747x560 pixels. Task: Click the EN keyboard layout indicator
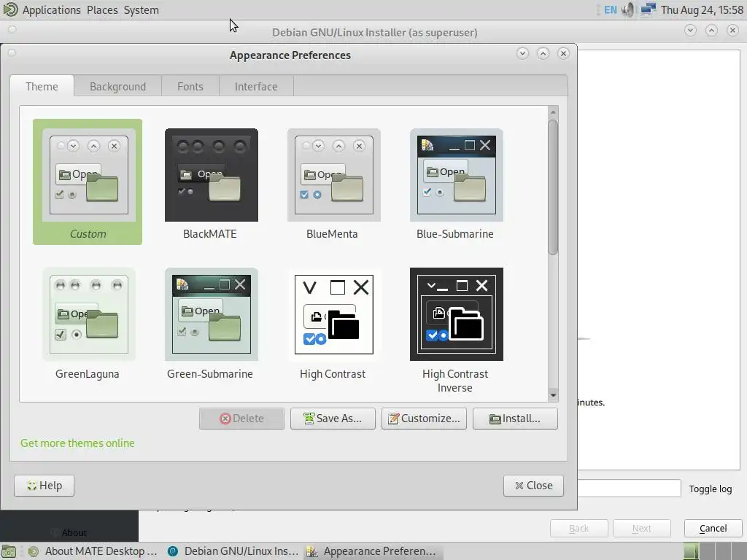[611, 9]
